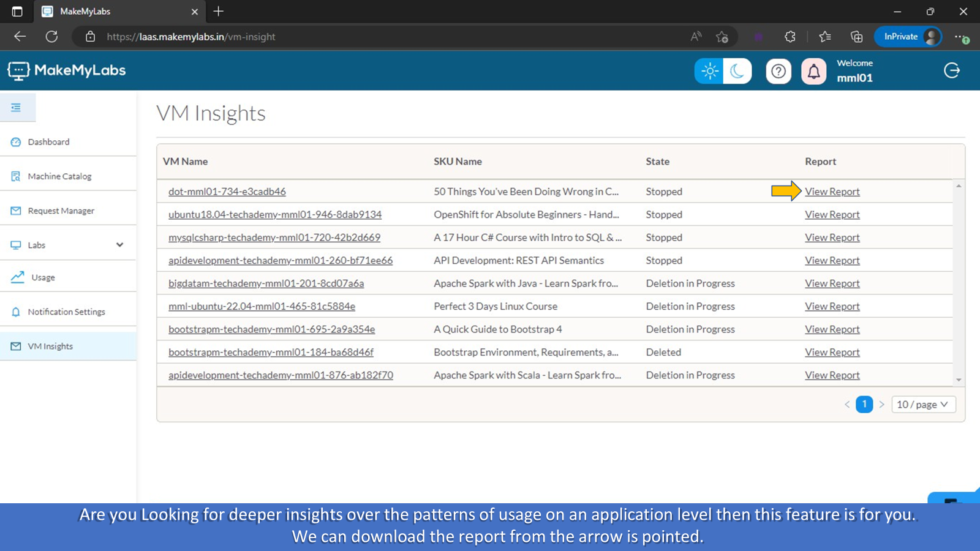
Task: Collapse sidebar with the hamburger menu icon
Action: click(17, 108)
